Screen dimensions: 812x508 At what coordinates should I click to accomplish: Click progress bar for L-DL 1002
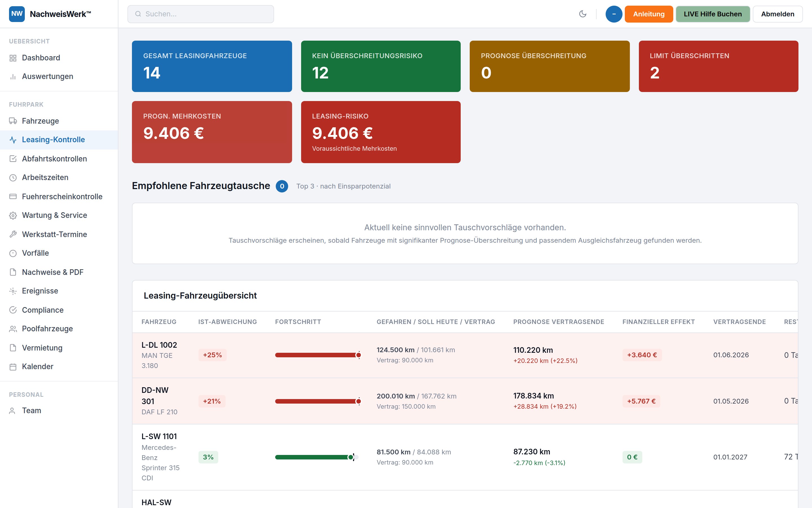(x=317, y=355)
